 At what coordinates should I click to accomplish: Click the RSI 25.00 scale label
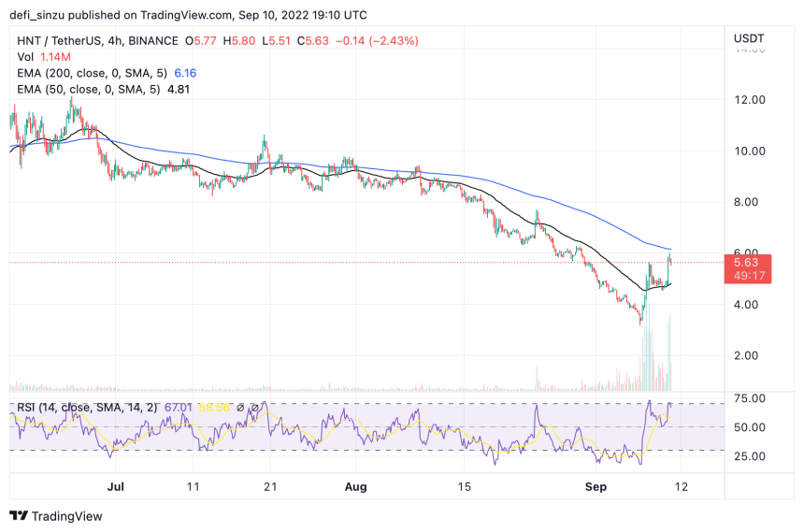(x=751, y=456)
